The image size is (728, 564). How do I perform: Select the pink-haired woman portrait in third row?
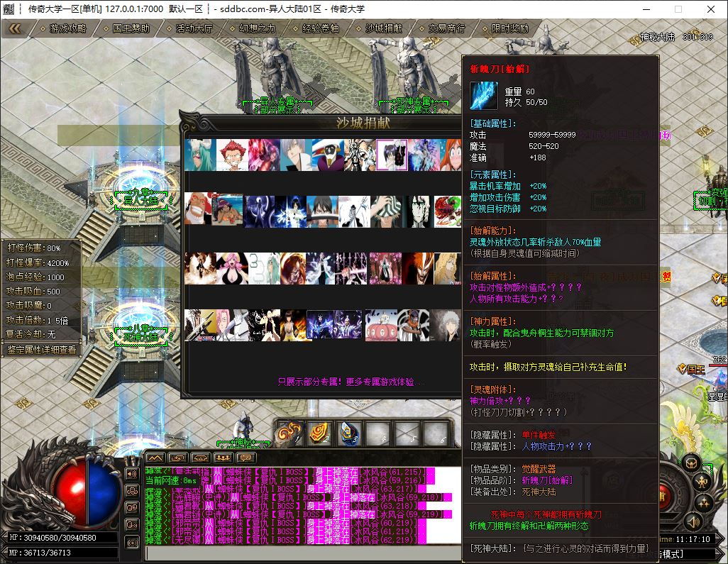click(232, 268)
